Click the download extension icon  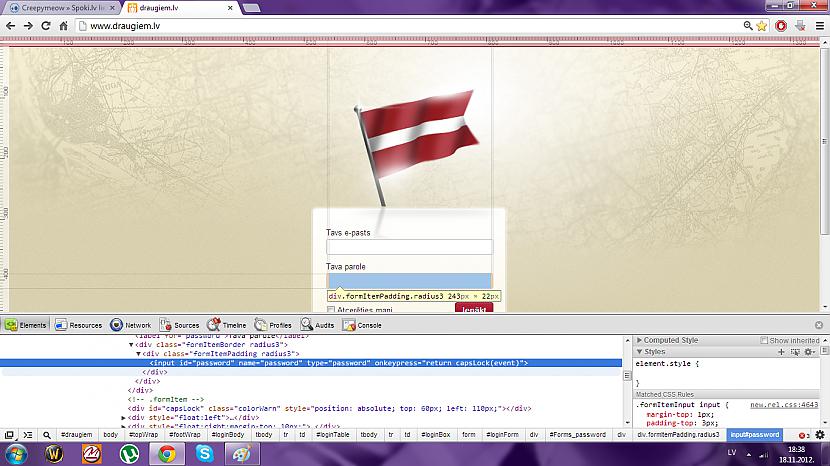(800, 26)
